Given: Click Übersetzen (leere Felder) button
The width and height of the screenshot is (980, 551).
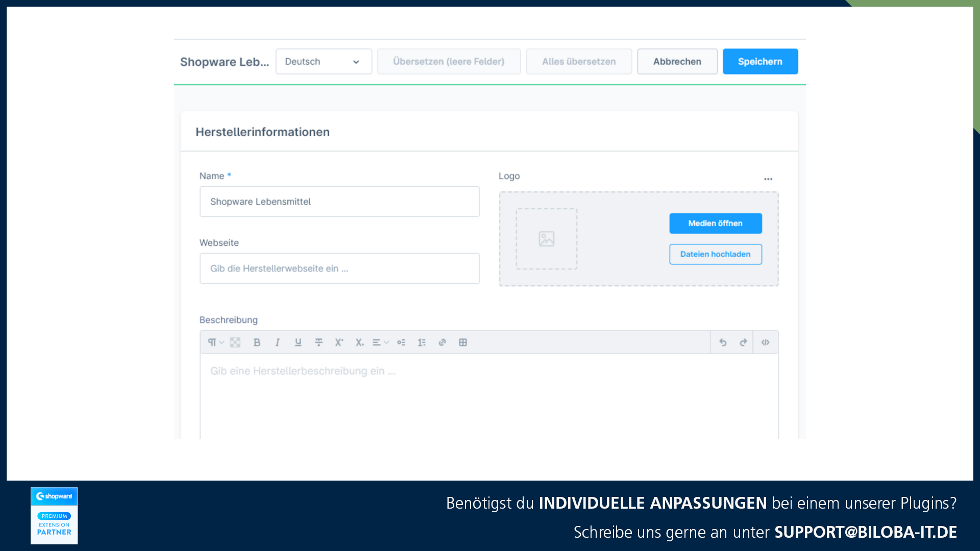Looking at the screenshot, I should [449, 62].
